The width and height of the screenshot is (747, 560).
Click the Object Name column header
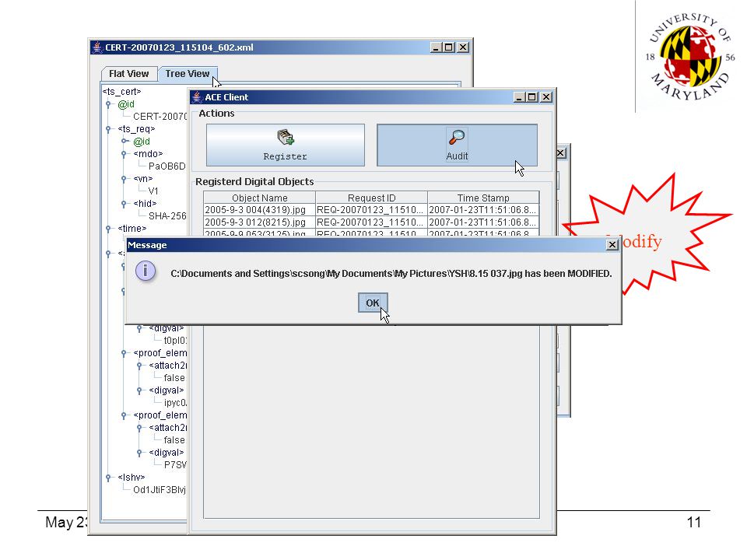pos(260,198)
